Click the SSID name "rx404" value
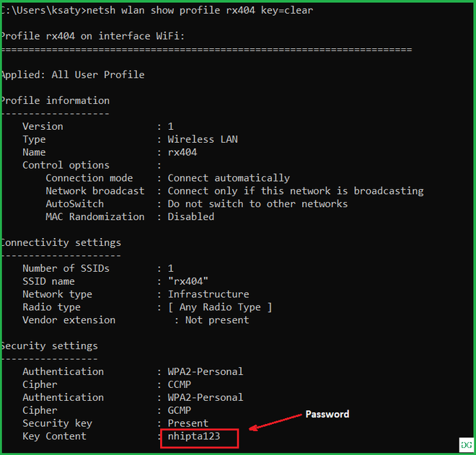 click(x=188, y=281)
